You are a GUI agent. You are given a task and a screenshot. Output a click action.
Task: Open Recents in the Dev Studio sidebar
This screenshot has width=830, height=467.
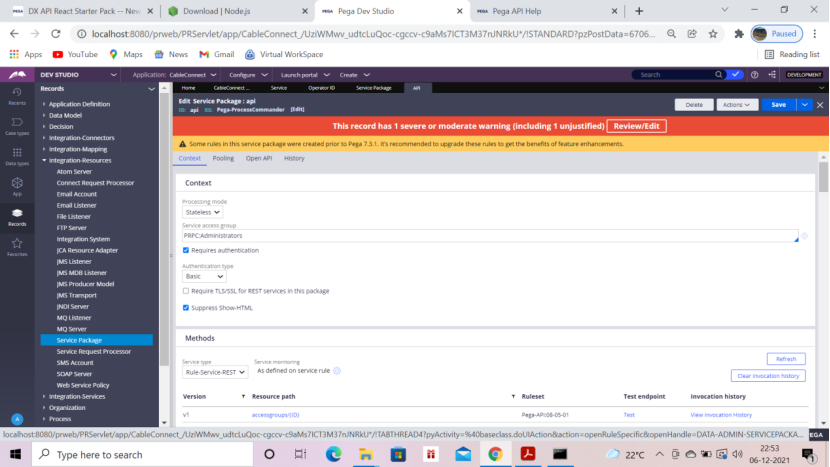pos(17,96)
